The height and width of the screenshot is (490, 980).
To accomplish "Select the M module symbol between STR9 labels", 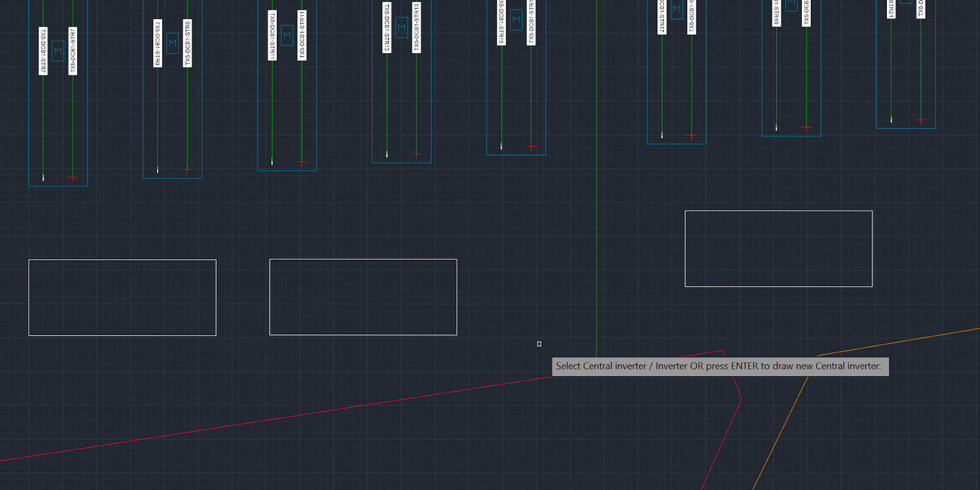I will click(173, 43).
